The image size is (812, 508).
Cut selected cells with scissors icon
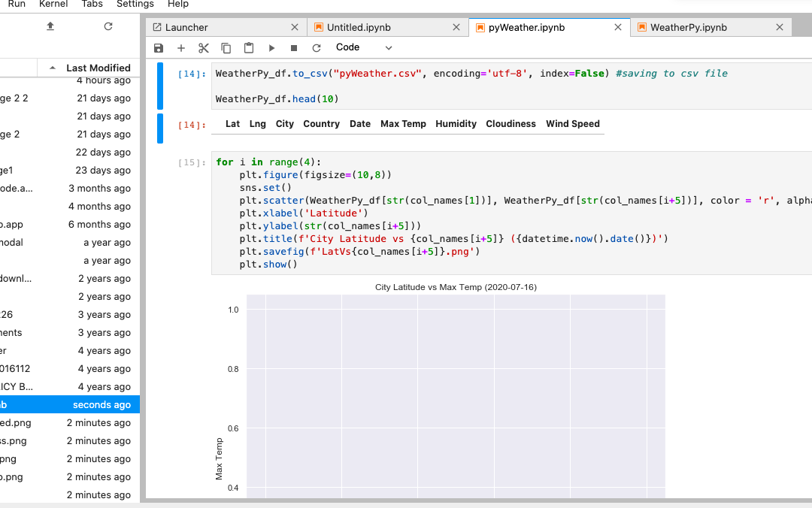tap(204, 48)
